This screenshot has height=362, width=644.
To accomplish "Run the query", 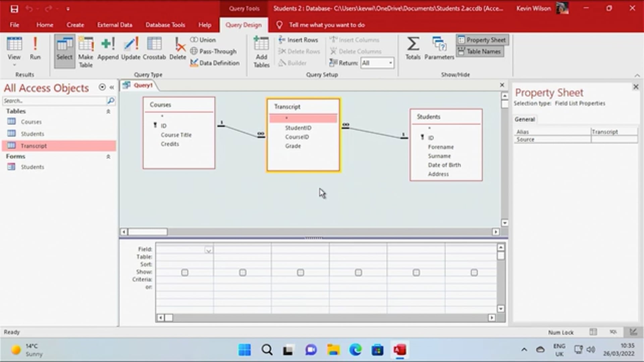I will (35, 49).
